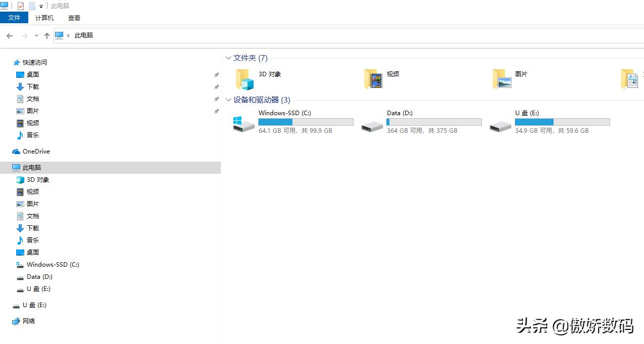The width and height of the screenshot is (644, 344).
Task: Go up one level with Up arrow
Action: [47, 35]
